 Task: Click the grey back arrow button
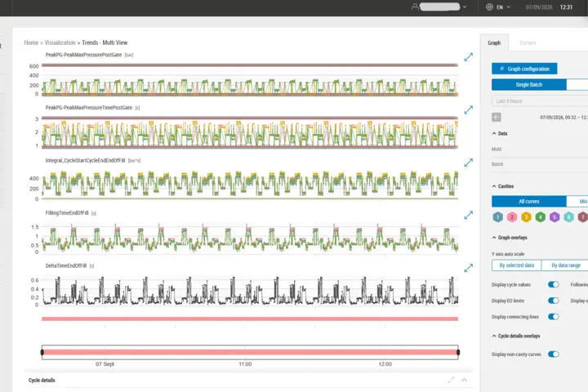coord(497,117)
